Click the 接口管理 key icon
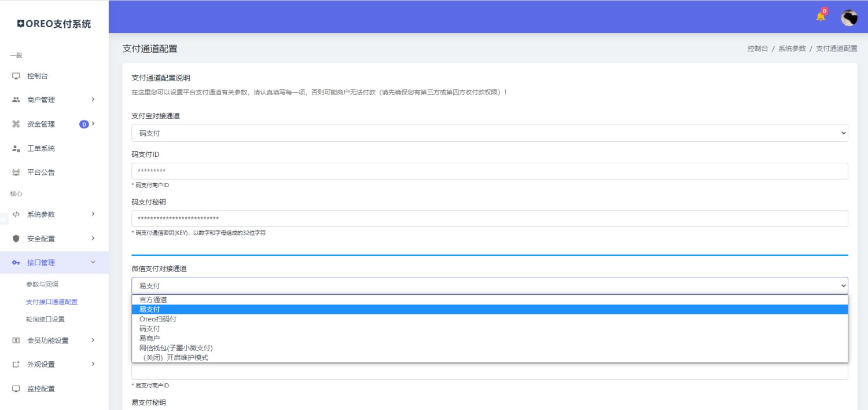This screenshot has height=410, width=868. [x=16, y=263]
